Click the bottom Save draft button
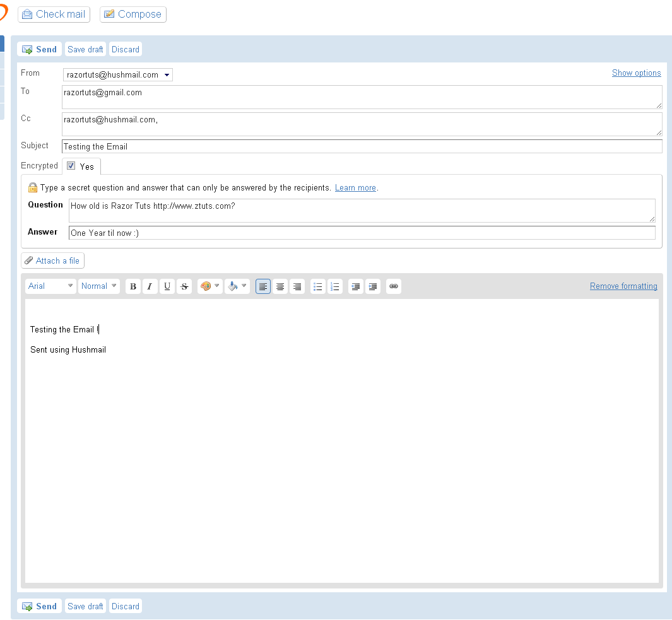The image size is (672, 620). click(x=85, y=606)
